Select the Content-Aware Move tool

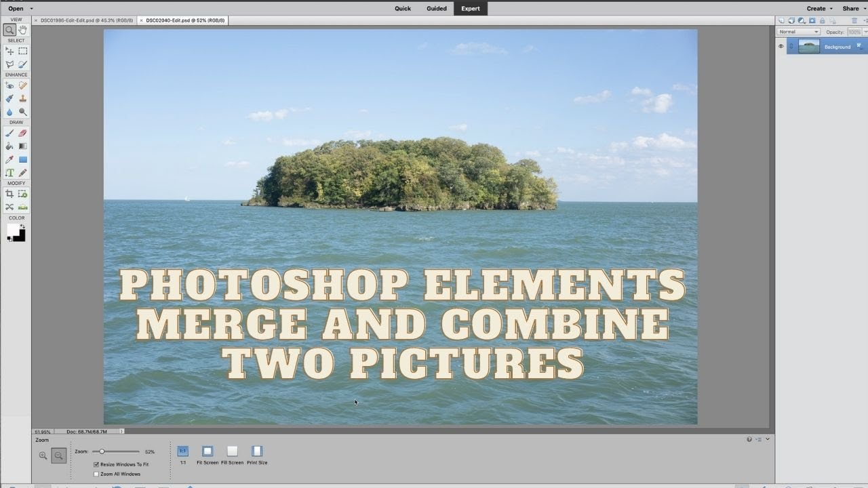[9, 207]
